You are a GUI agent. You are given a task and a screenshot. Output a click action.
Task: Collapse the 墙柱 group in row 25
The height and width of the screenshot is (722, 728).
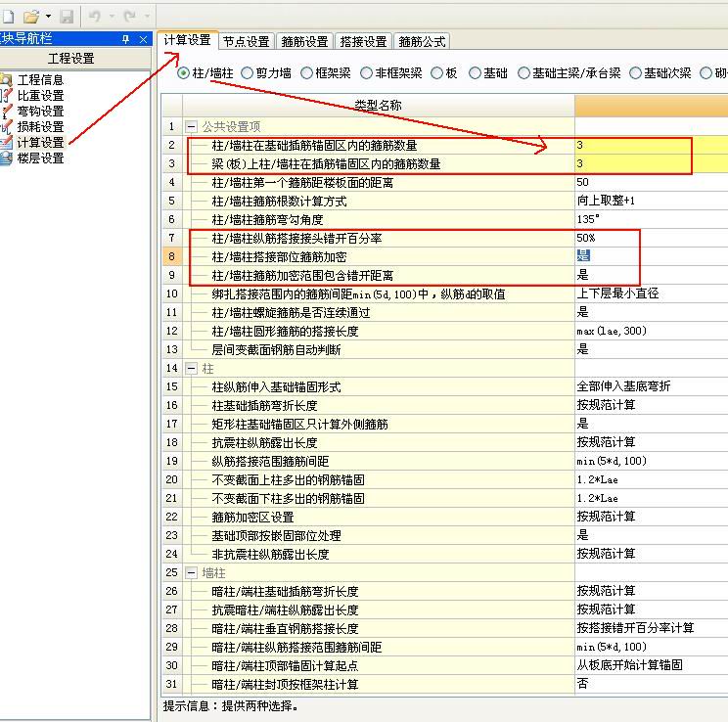point(191,572)
